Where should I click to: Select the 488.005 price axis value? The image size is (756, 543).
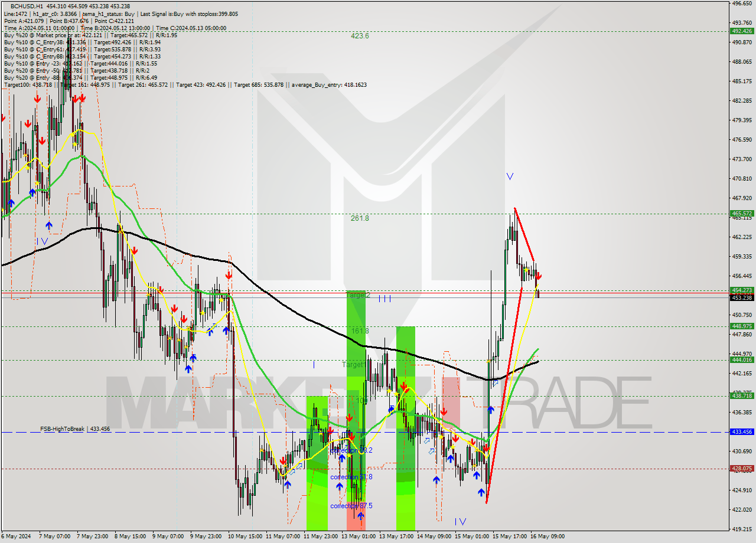pos(741,62)
